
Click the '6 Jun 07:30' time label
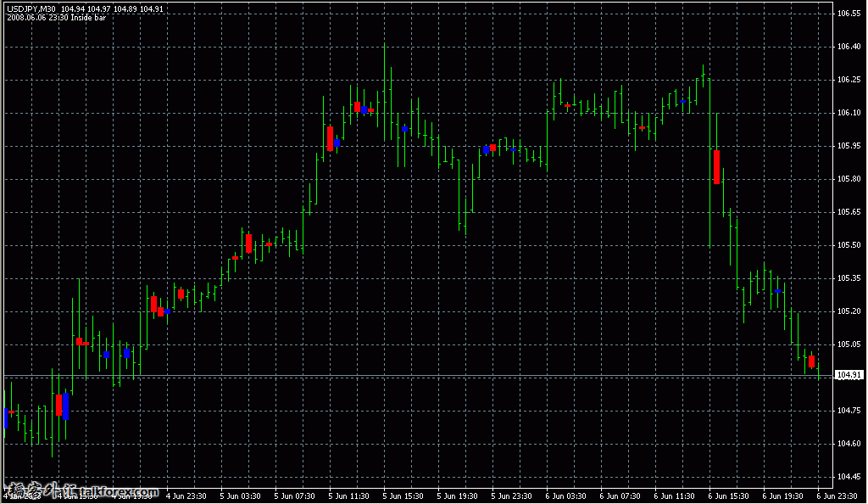(620, 496)
